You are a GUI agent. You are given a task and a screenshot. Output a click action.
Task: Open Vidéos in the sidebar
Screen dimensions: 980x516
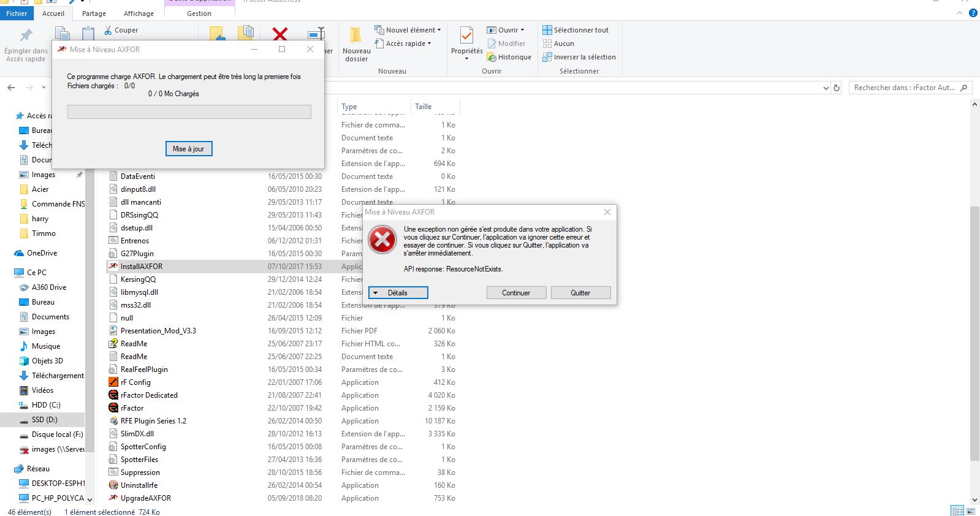pos(42,390)
